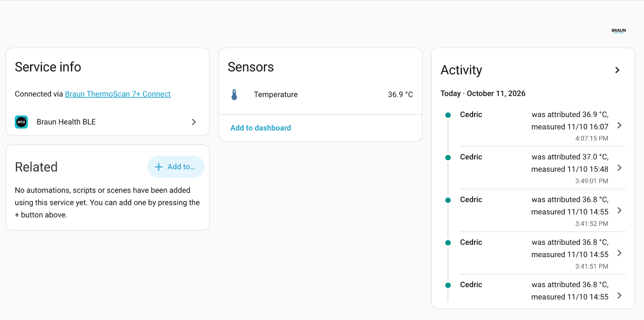644x320 pixels.
Task: Click Cedric in the 4:07:15 PM entry
Action: tap(471, 115)
